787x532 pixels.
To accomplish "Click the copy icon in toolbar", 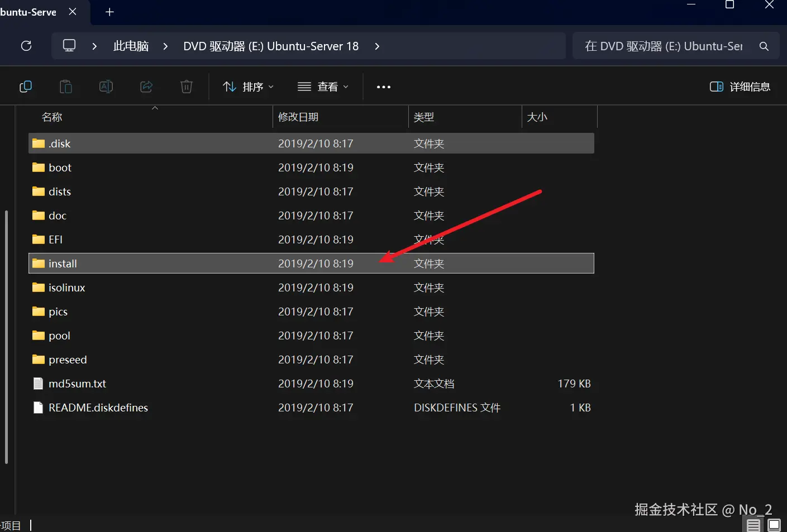I will point(26,87).
